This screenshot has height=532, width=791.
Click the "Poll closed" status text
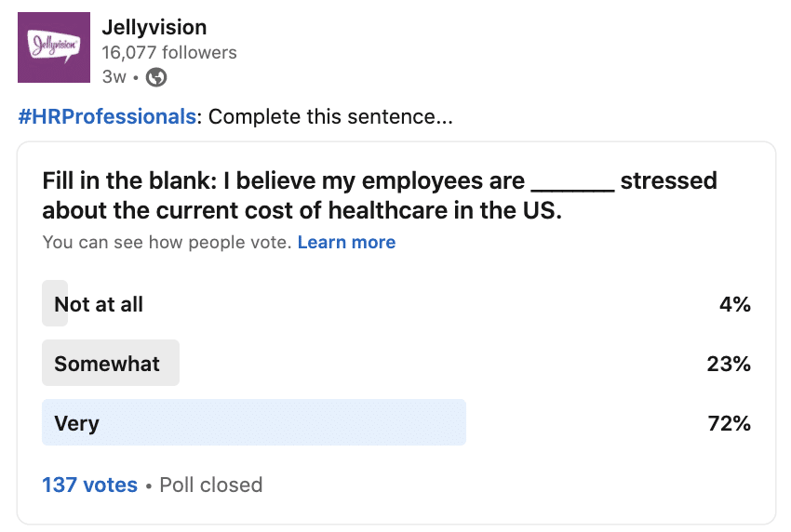211,485
